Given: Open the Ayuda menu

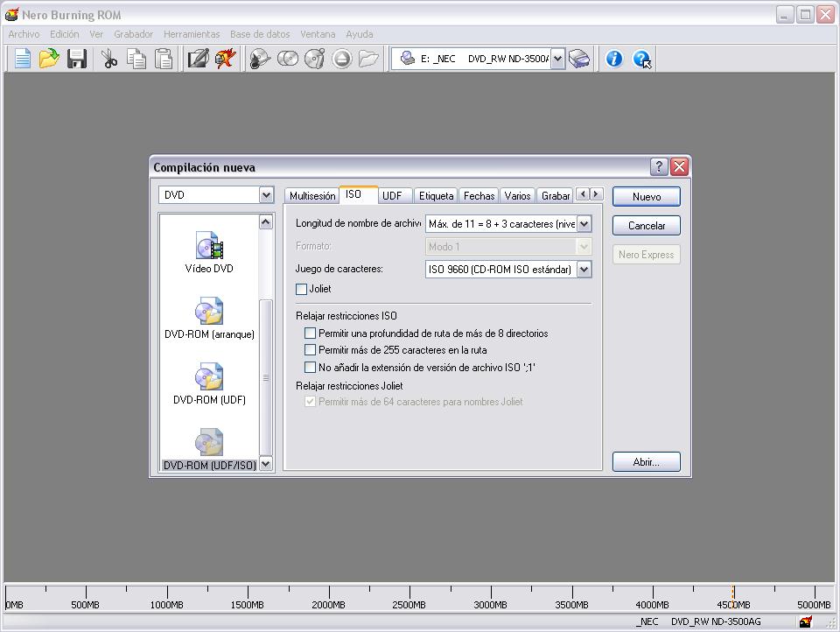Looking at the screenshot, I should (x=360, y=34).
